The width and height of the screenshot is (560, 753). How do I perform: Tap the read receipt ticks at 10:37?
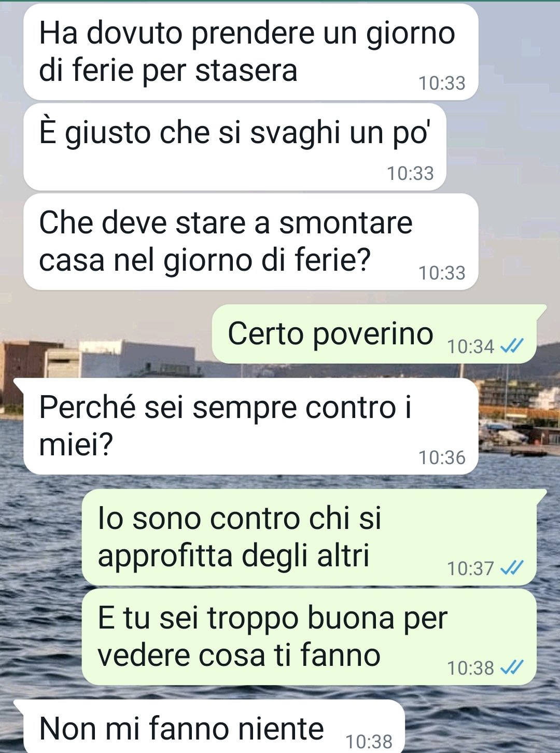[x=512, y=568]
